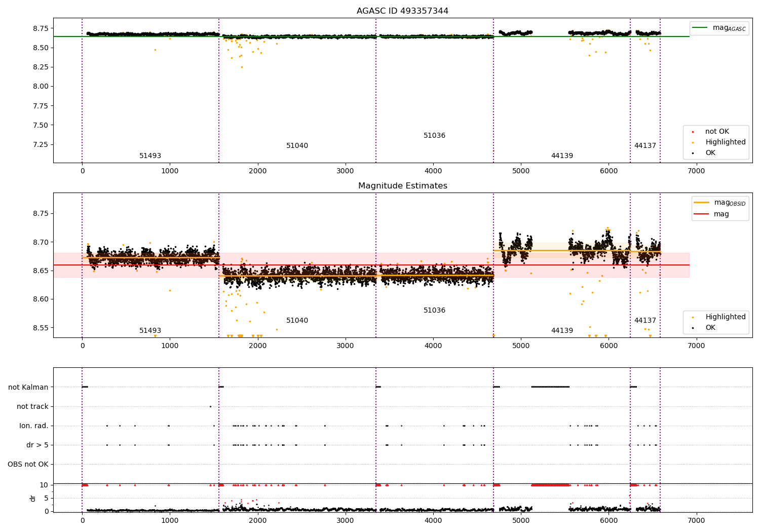Click the rotated "dr" y-axis label
Image resolution: width=760 pixels, height=532 pixels.
coord(33,498)
